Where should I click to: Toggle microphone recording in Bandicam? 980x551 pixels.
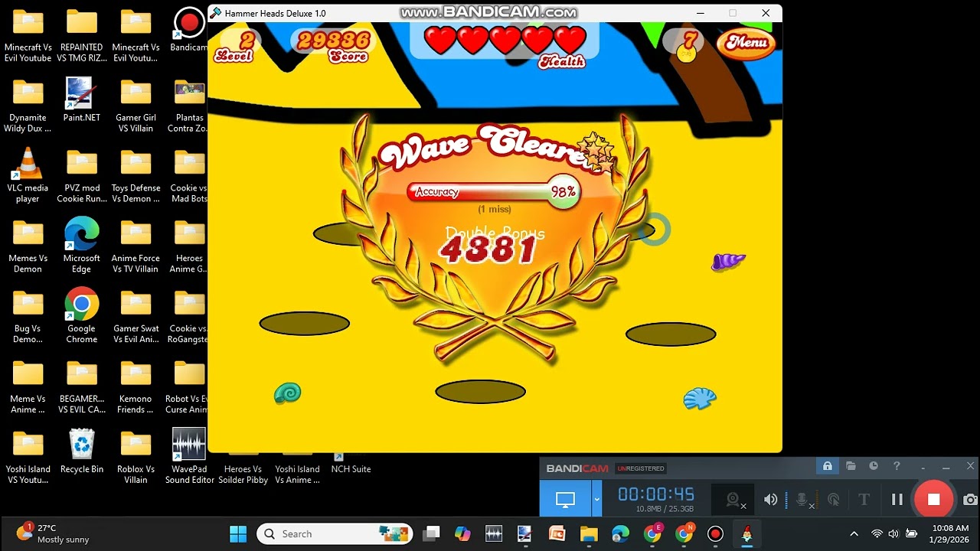pyautogui.click(x=802, y=500)
